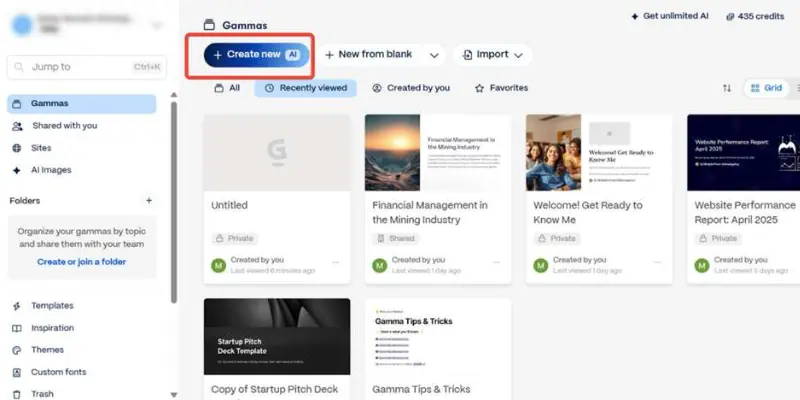
Task: Open AI Images in the sidebar
Action: (x=82, y=170)
